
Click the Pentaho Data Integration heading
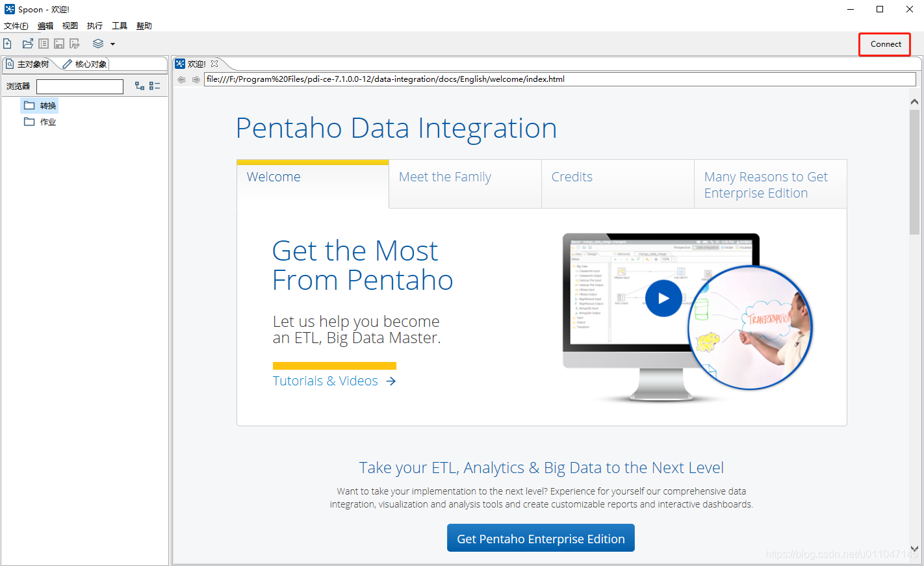click(396, 128)
